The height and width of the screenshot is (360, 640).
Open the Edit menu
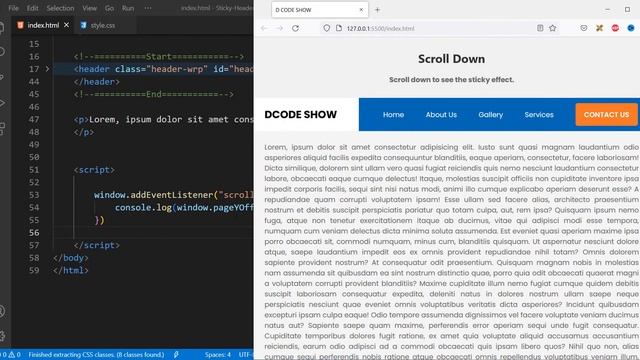[x=33, y=8]
